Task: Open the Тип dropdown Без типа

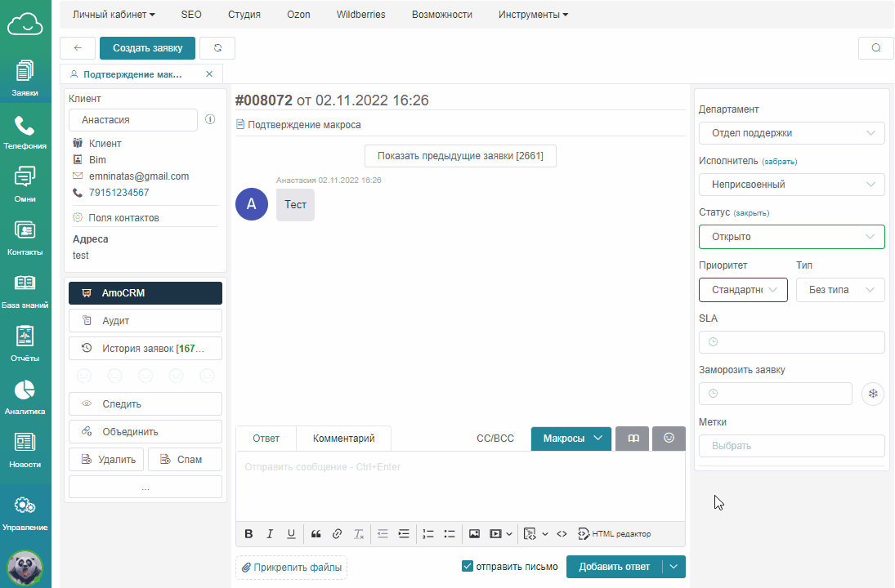Action: click(840, 290)
